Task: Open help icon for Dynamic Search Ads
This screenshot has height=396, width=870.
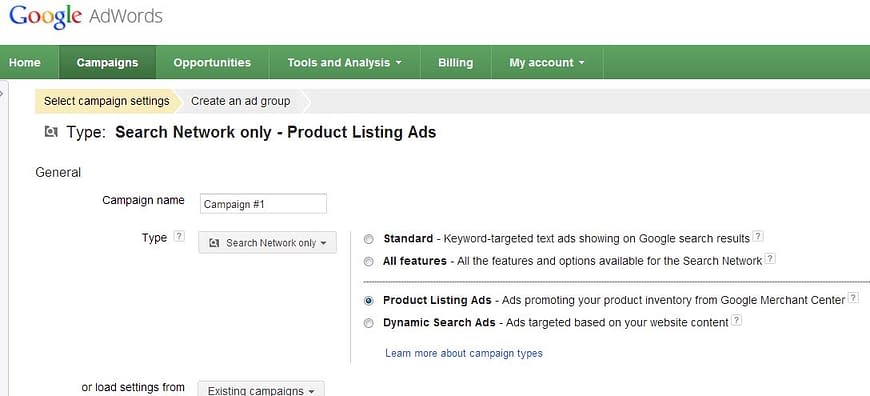Action: 736,320
